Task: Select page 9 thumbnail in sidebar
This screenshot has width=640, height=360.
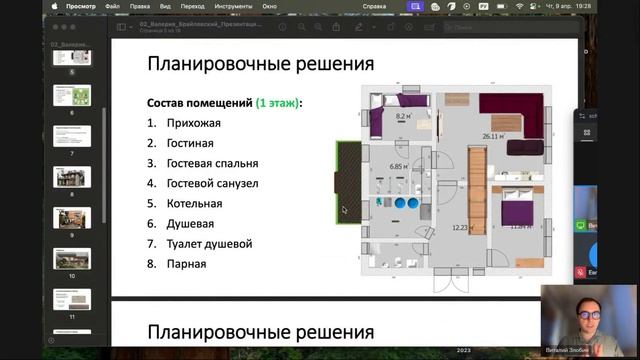Action: (72, 218)
